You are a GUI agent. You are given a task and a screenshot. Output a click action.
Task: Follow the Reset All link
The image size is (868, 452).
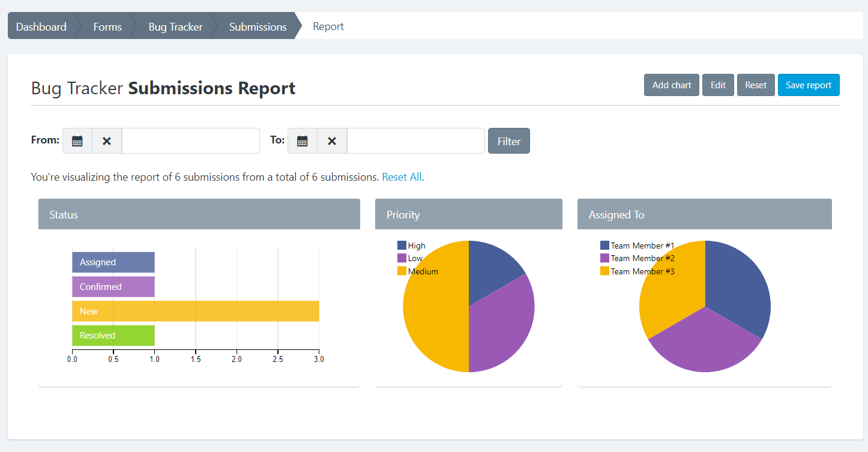pos(402,177)
